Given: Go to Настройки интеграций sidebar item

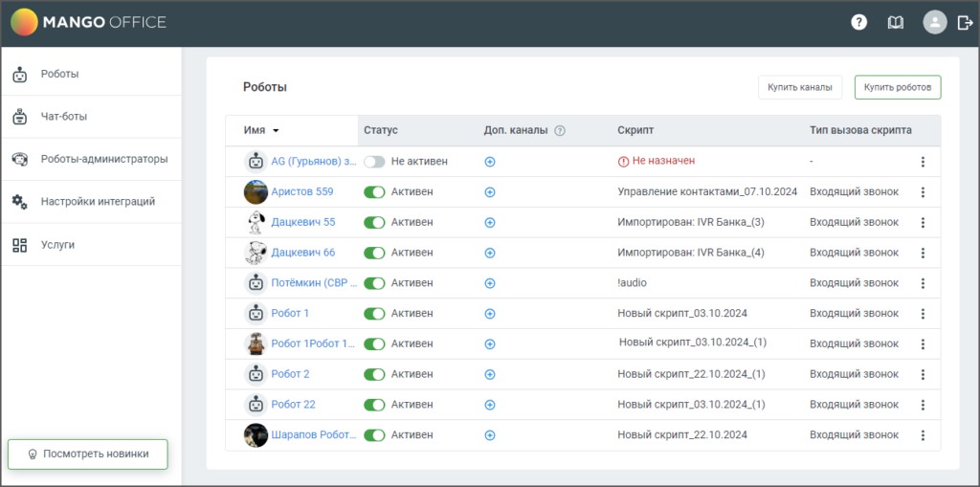Looking at the screenshot, I should coord(97,202).
